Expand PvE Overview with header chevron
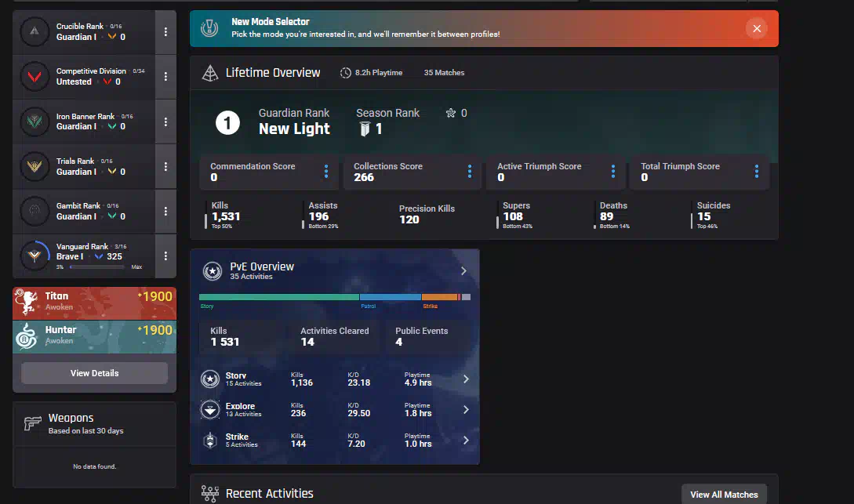Viewport: 854px width, 504px height. click(463, 270)
